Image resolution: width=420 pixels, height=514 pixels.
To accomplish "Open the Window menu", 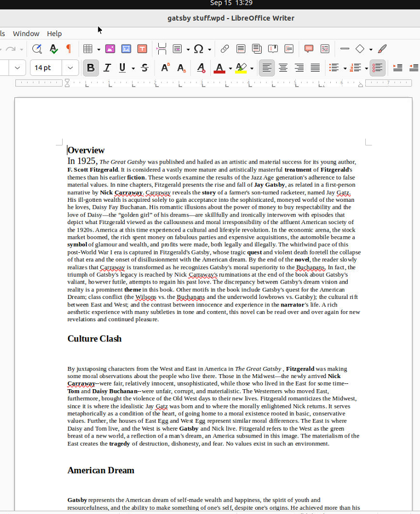I will [26, 33].
